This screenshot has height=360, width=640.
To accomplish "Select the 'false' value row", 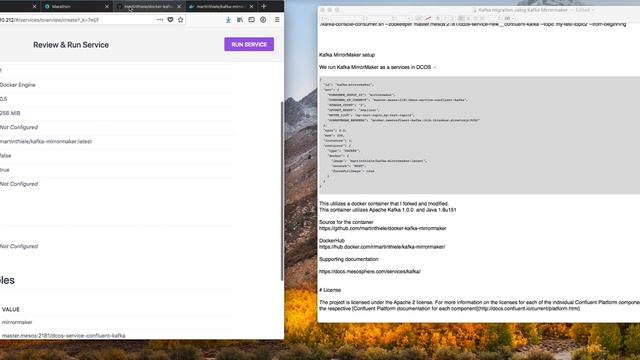I will (6, 156).
